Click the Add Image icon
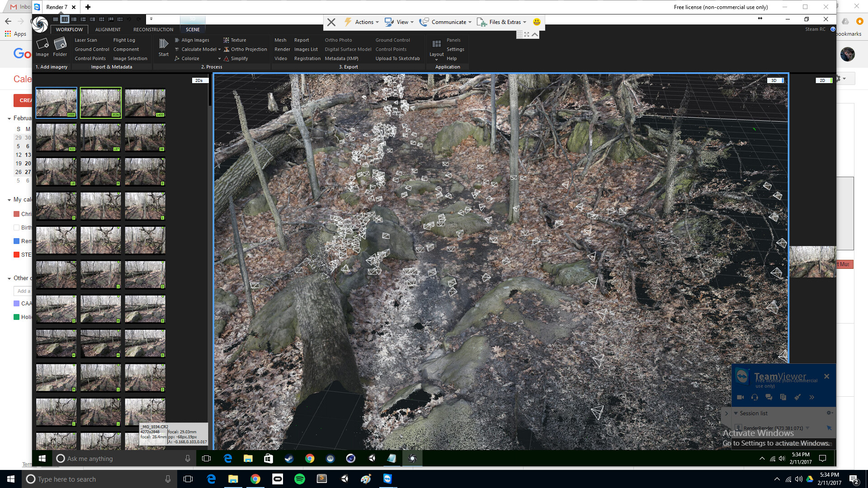868x488 pixels. point(42,47)
